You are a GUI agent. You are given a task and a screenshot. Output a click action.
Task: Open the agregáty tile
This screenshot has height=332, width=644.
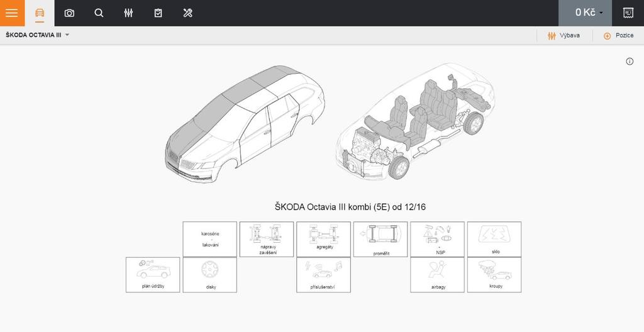click(x=324, y=239)
